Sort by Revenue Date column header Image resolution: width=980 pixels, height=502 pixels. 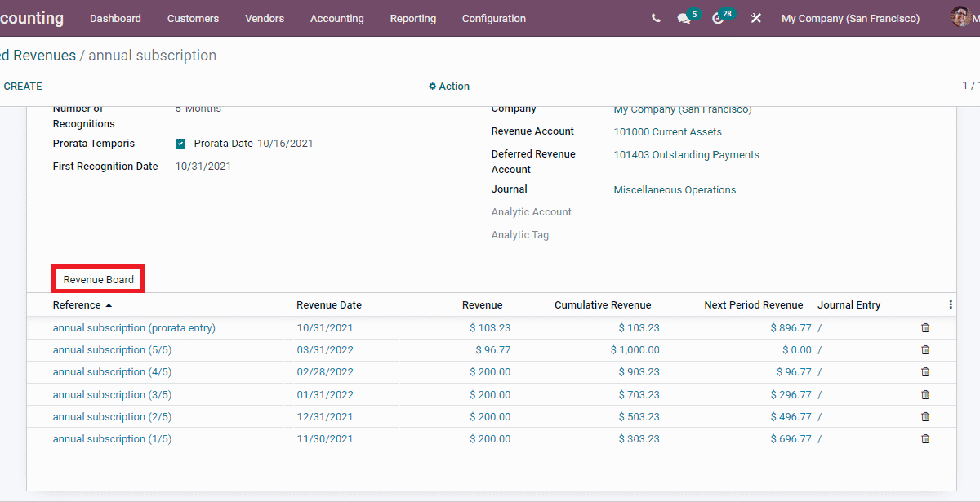click(x=328, y=304)
